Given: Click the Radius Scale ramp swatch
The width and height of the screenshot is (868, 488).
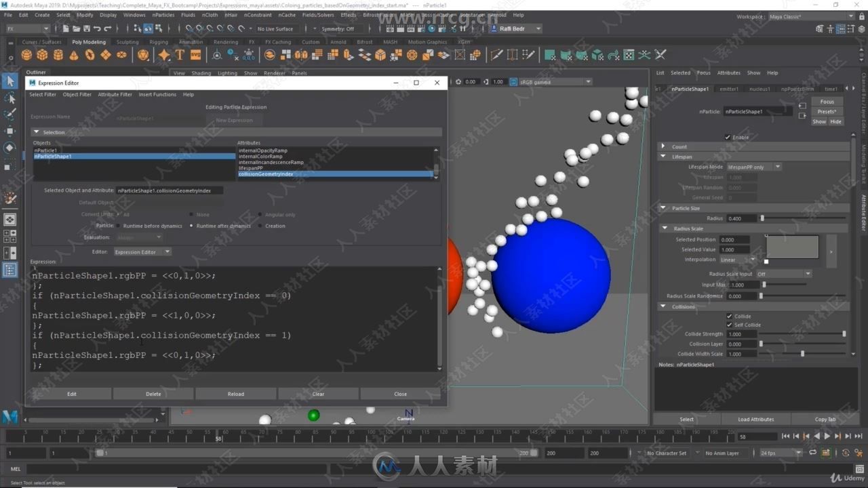Looking at the screenshot, I should pyautogui.click(x=792, y=247).
